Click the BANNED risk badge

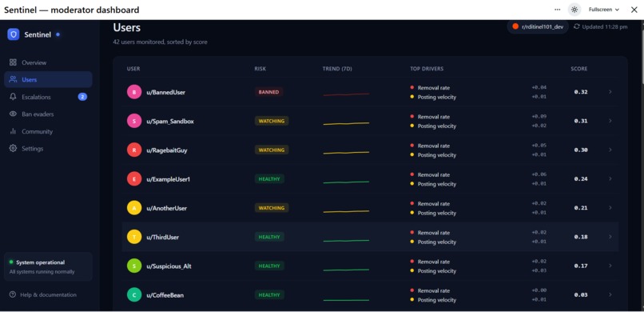coord(268,92)
